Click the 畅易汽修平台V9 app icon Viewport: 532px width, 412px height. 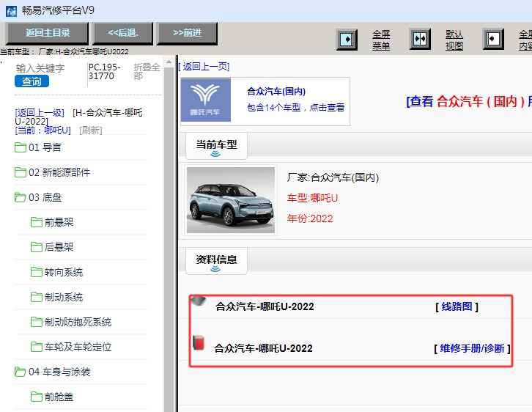click(11, 11)
